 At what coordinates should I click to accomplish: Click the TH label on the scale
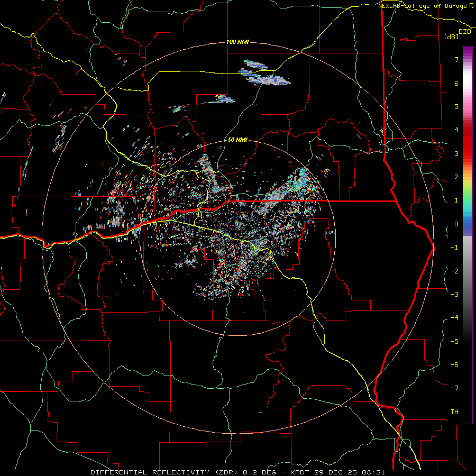(454, 411)
